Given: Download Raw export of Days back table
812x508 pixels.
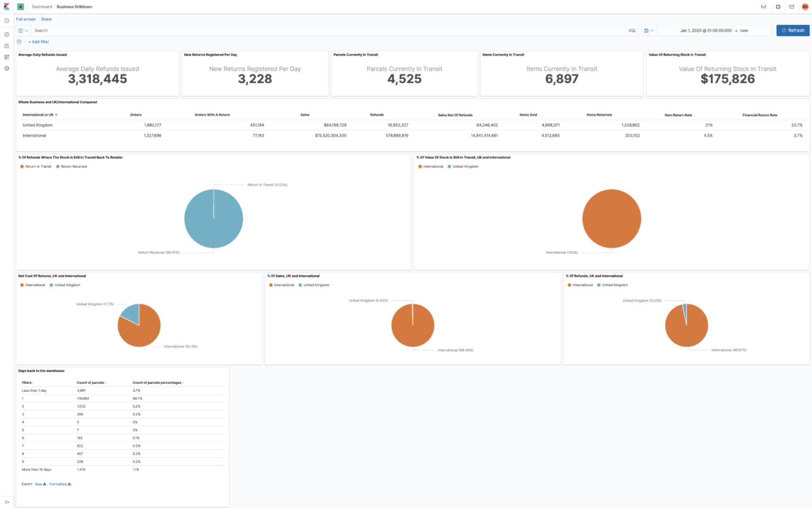Looking at the screenshot, I should tap(38, 484).
